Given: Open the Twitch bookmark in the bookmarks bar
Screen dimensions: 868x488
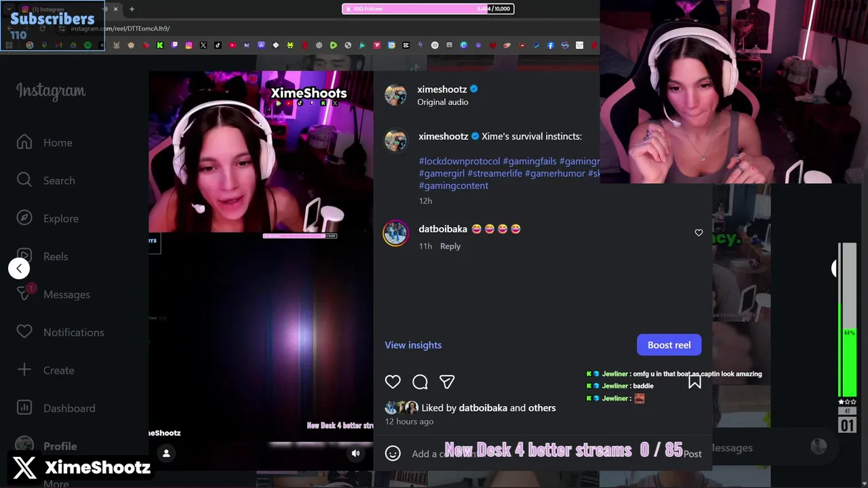Looking at the screenshot, I should coord(174,45).
